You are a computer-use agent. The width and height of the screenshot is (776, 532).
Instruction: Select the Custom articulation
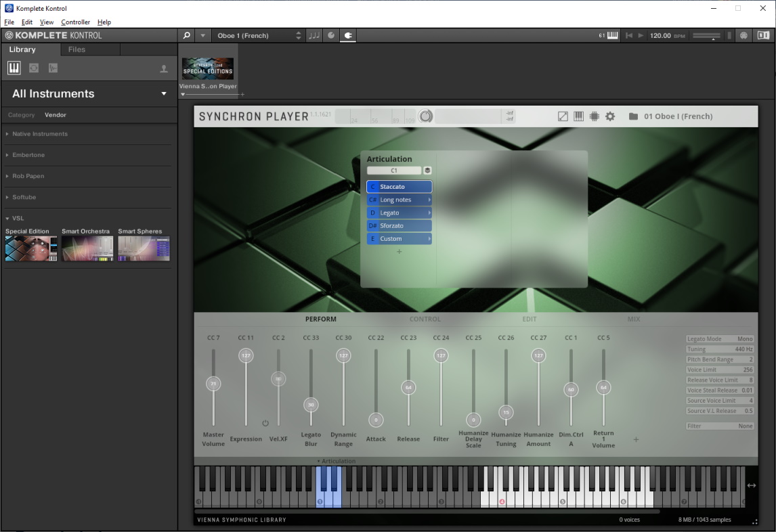coord(400,238)
